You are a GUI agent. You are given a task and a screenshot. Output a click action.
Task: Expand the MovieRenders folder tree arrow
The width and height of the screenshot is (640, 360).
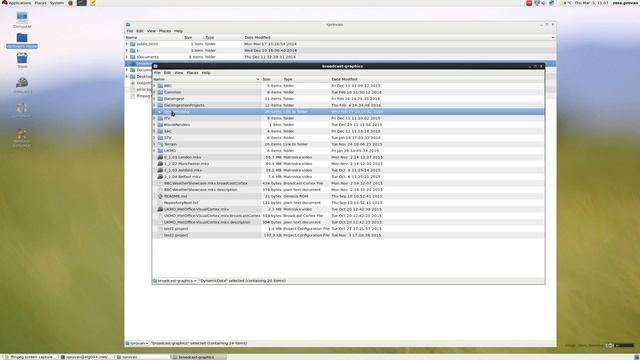[154, 125]
